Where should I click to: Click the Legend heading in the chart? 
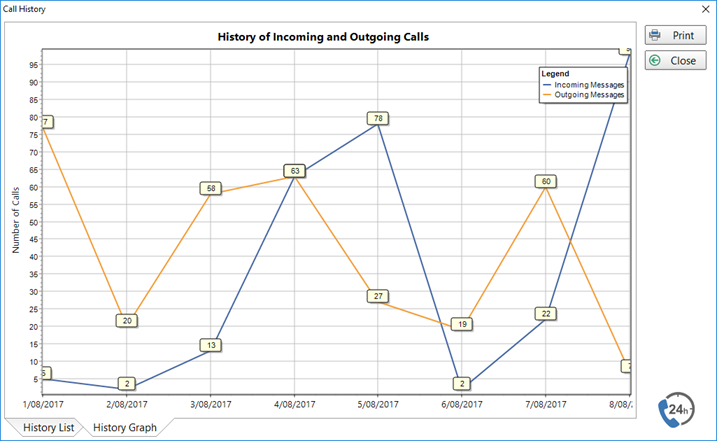(x=555, y=74)
